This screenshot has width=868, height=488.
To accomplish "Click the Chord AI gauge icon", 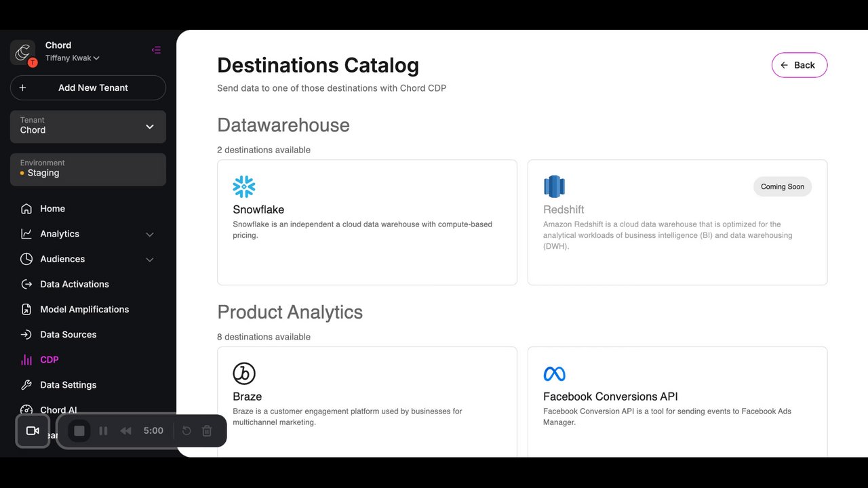I will (26, 409).
